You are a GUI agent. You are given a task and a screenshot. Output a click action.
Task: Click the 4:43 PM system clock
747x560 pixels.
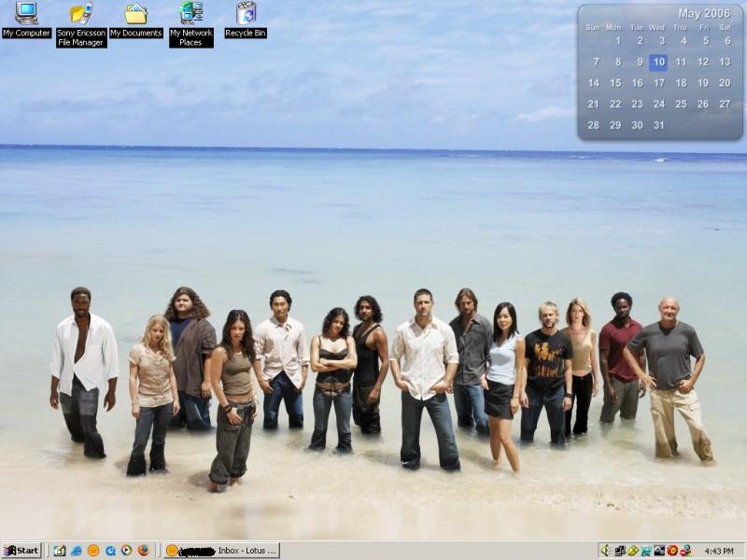[719, 551]
